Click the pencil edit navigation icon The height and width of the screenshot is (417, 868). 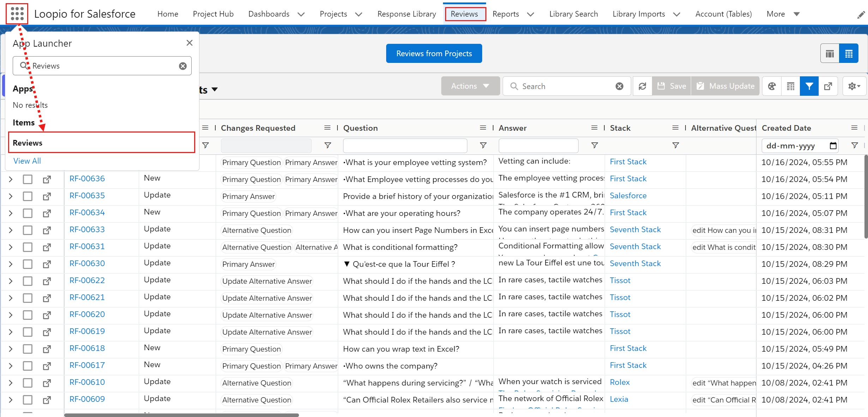(x=861, y=14)
